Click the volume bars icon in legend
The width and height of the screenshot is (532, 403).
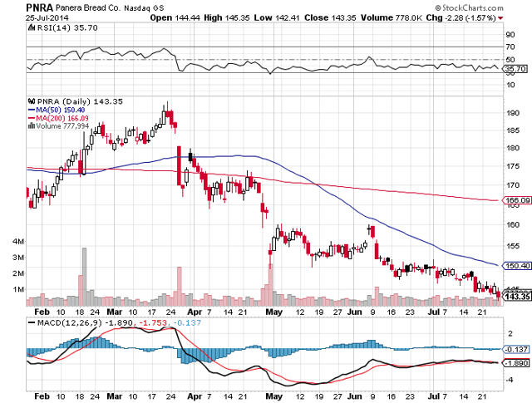tap(32, 125)
